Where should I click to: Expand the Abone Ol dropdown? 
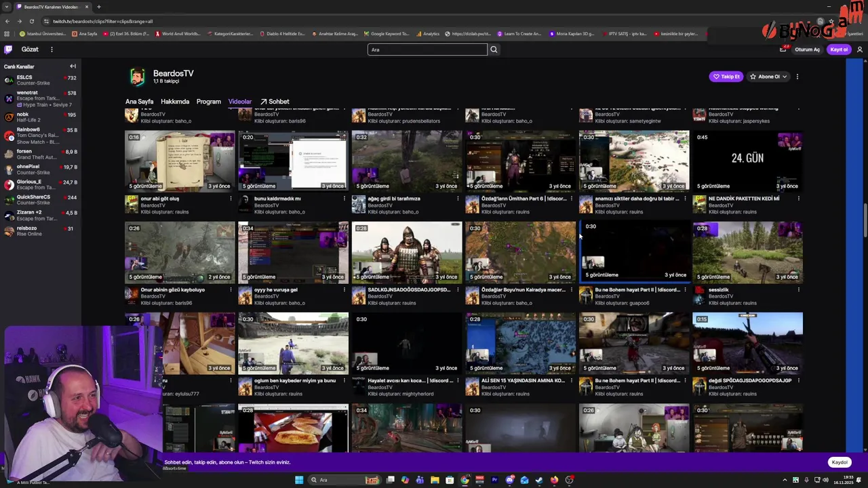pos(768,77)
